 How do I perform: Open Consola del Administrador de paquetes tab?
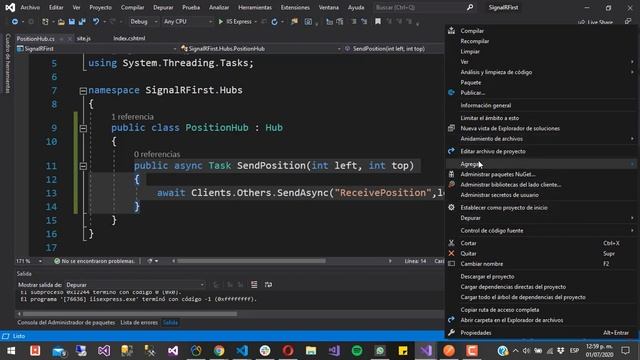tap(66, 322)
